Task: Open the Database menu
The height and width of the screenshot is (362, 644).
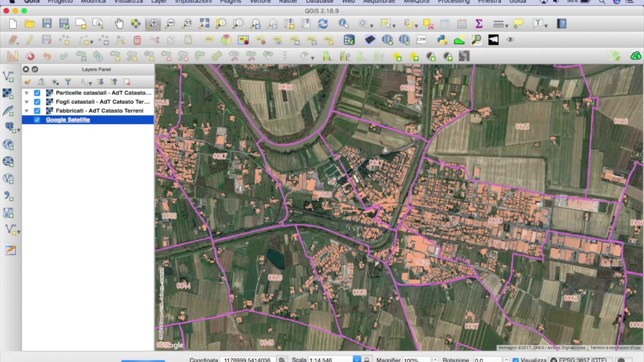Action: [320, 2]
